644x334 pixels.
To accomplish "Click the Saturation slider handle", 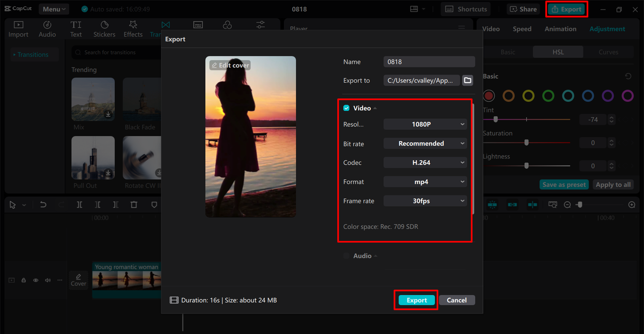I will [526, 143].
